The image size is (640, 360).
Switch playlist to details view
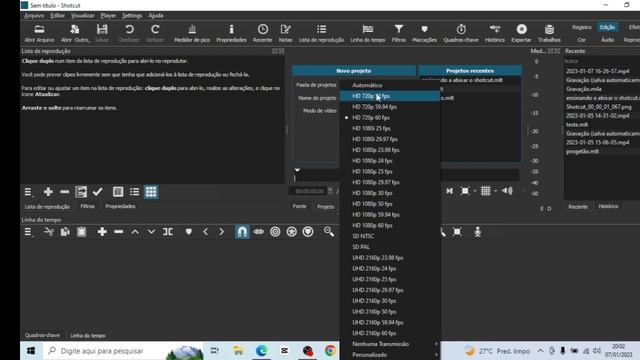pos(118,192)
